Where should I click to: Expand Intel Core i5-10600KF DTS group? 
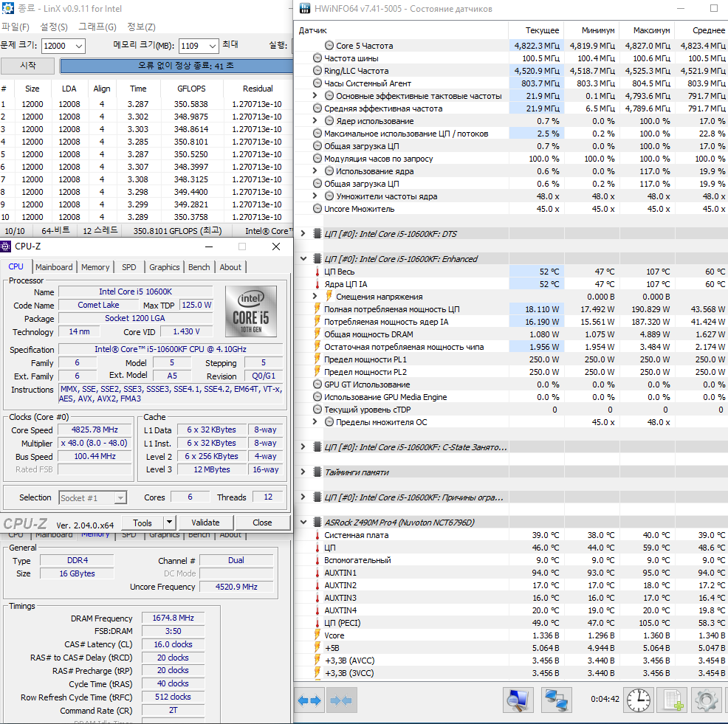pyautogui.click(x=303, y=233)
